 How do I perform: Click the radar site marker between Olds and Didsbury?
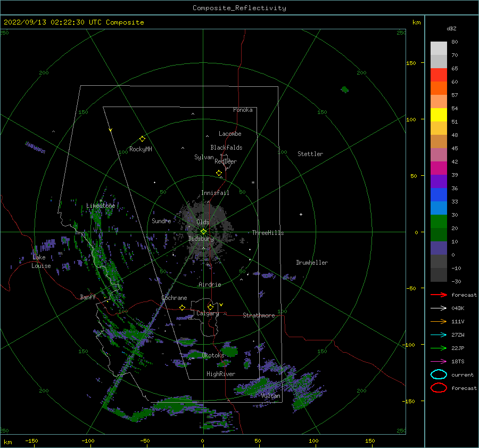pos(203,232)
